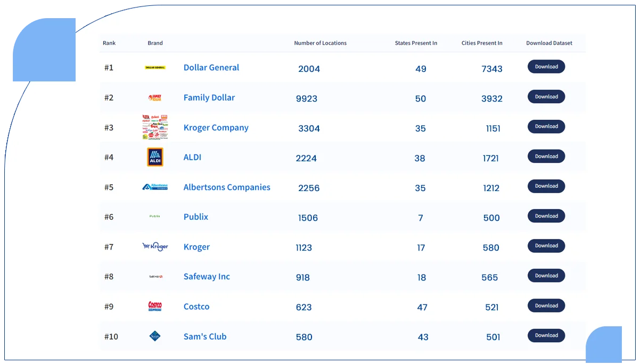Open the Safeway Inc brand link
640x364 pixels.
point(207,277)
